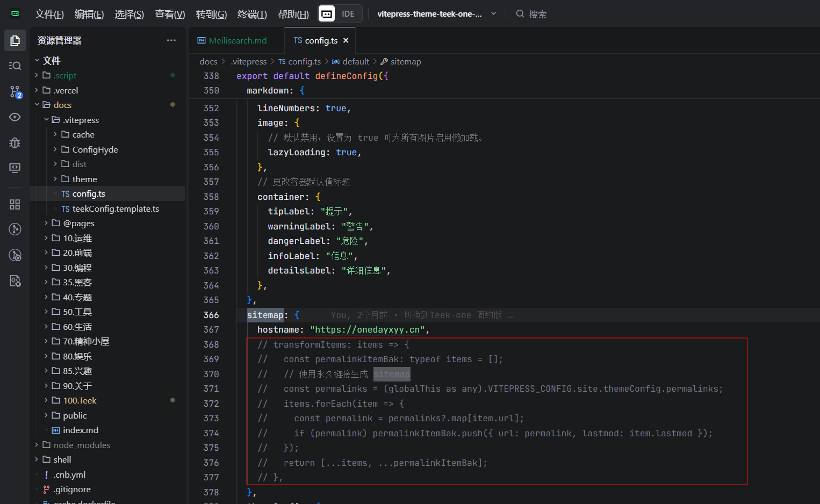Open the Explorer files icon in activity bar
The width and height of the screenshot is (820, 504).
tap(15, 41)
